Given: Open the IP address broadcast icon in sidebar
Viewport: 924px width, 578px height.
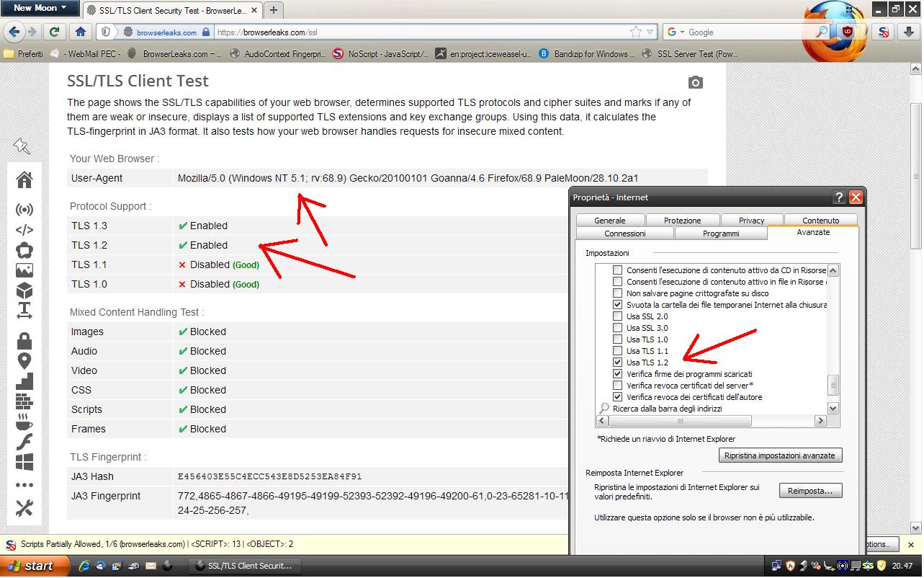Looking at the screenshot, I should [24, 210].
